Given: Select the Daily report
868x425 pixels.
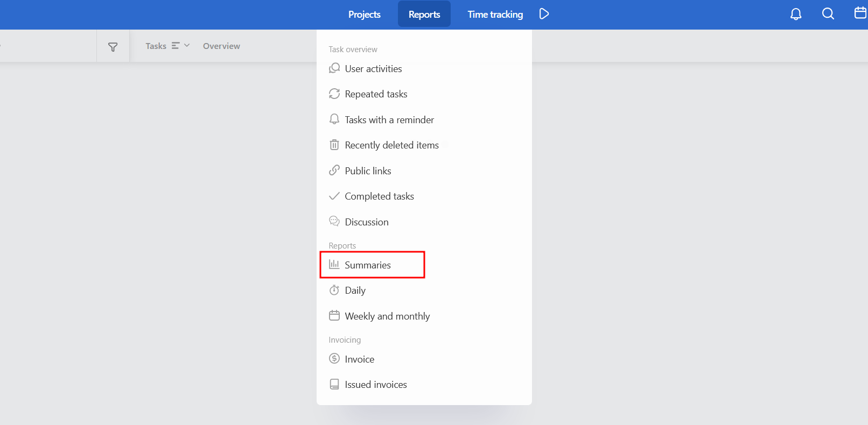Looking at the screenshot, I should (355, 291).
